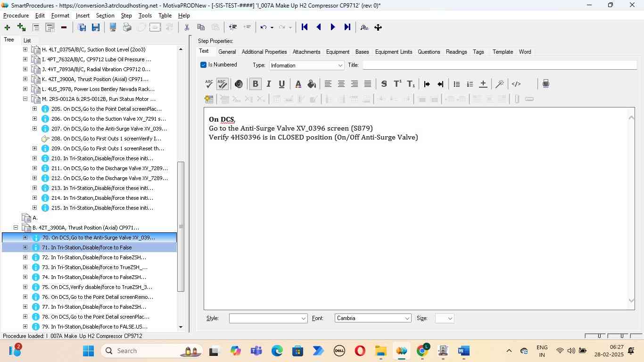
Task: Switch to the Attachments tab
Action: pos(306,52)
